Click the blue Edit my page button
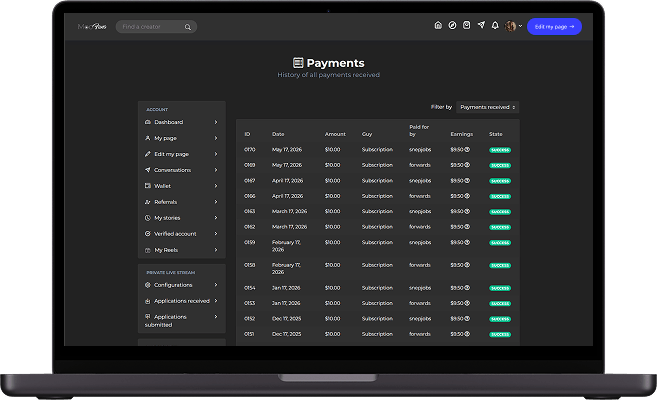 click(x=554, y=26)
